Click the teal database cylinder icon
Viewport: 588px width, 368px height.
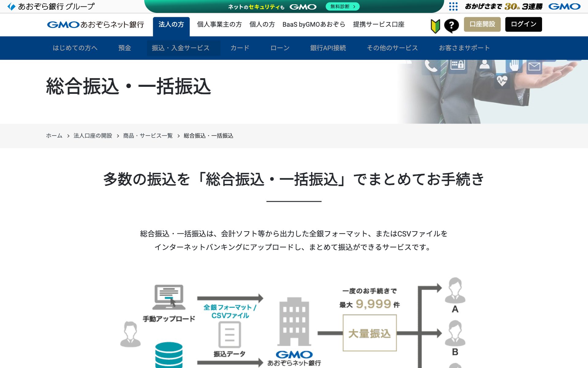tap(169, 355)
